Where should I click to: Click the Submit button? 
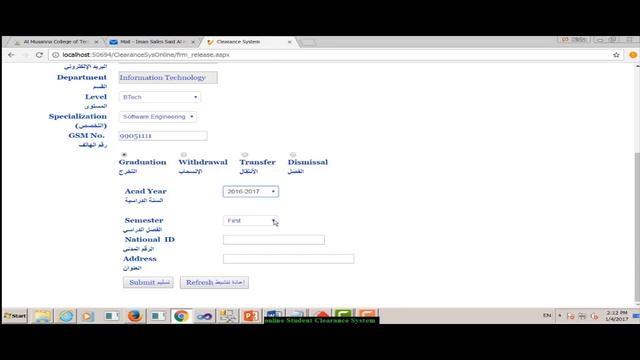coord(148,282)
